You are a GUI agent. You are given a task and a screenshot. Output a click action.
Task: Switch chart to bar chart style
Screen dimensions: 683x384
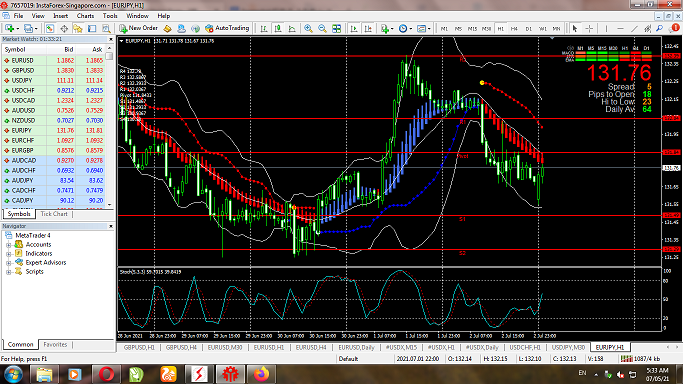click(264, 28)
